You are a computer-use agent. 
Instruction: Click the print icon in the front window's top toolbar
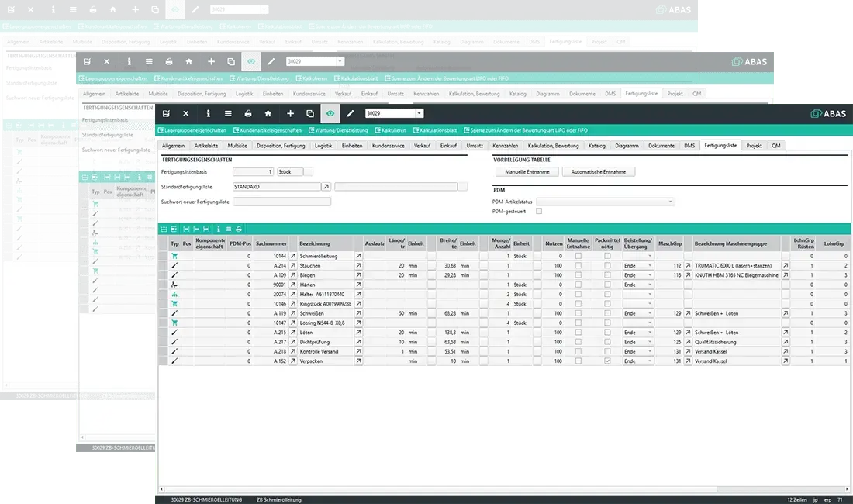pyautogui.click(x=247, y=113)
